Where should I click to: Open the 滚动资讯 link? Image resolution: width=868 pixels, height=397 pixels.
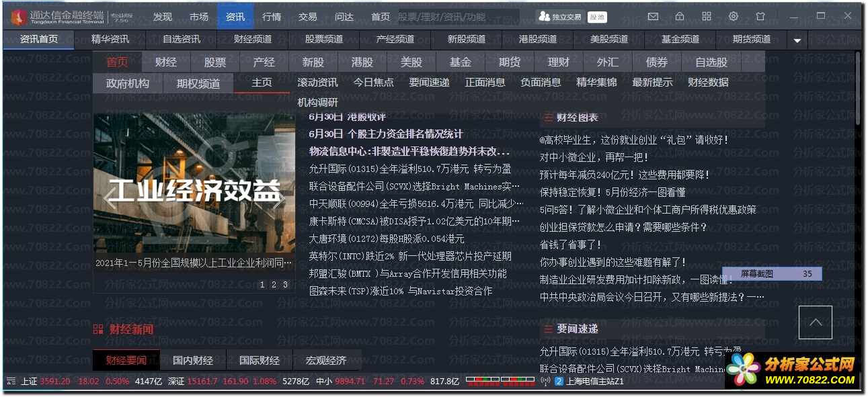(318, 83)
